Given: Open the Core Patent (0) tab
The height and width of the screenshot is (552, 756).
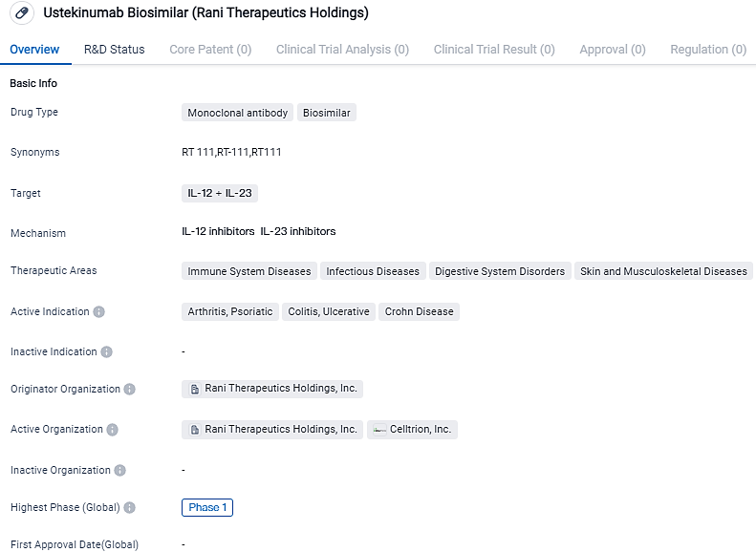Looking at the screenshot, I should 210,50.
